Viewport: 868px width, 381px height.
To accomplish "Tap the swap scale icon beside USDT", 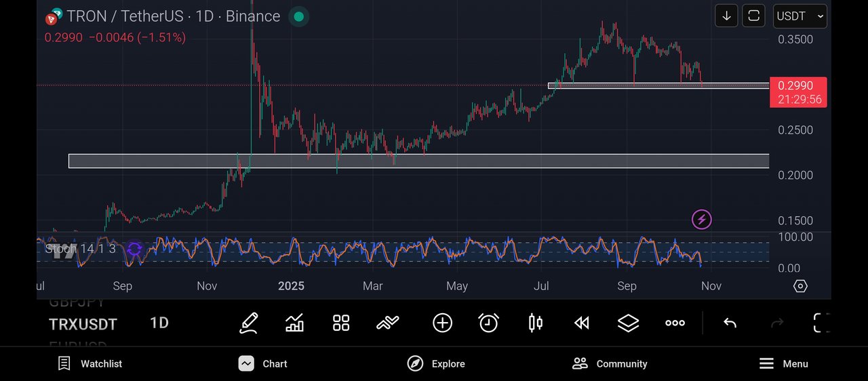I will pyautogui.click(x=753, y=16).
